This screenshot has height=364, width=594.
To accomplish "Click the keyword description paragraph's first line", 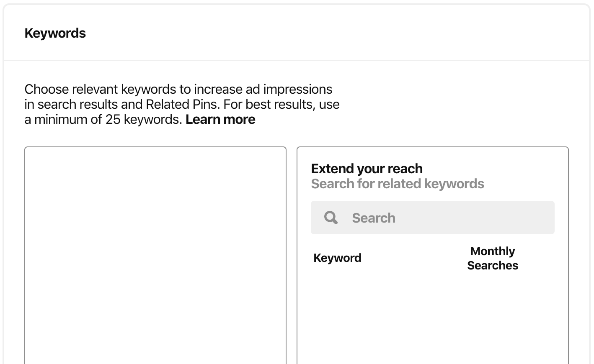I will [x=178, y=90].
